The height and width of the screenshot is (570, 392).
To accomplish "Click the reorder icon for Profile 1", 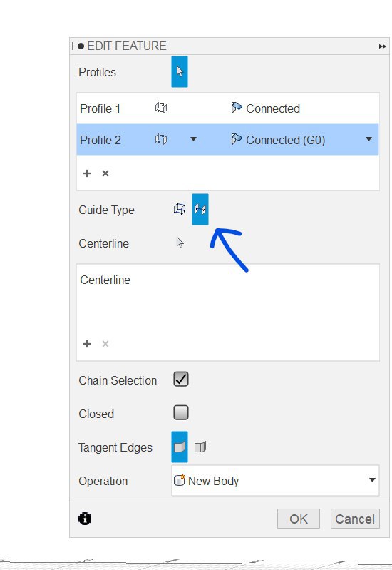I will tap(161, 108).
